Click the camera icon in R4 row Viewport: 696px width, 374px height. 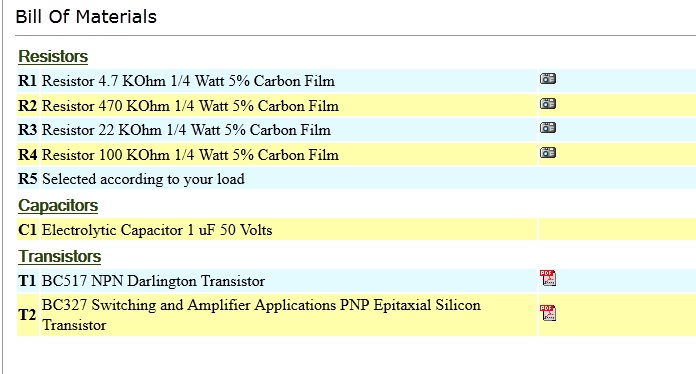(x=548, y=153)
